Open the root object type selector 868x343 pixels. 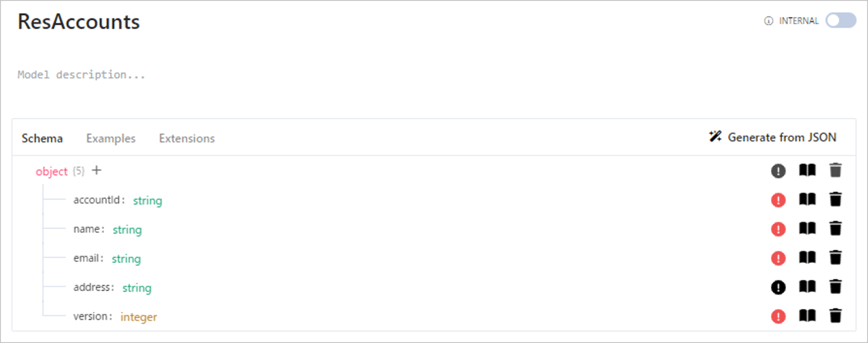[51, 172]
